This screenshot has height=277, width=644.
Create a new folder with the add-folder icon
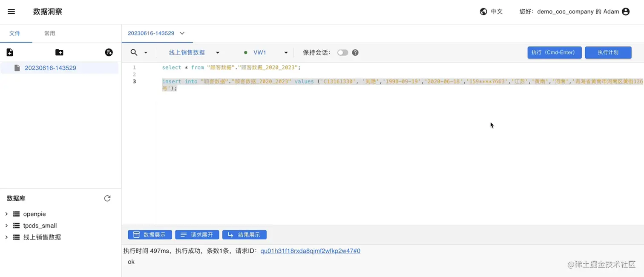(59, 52)
